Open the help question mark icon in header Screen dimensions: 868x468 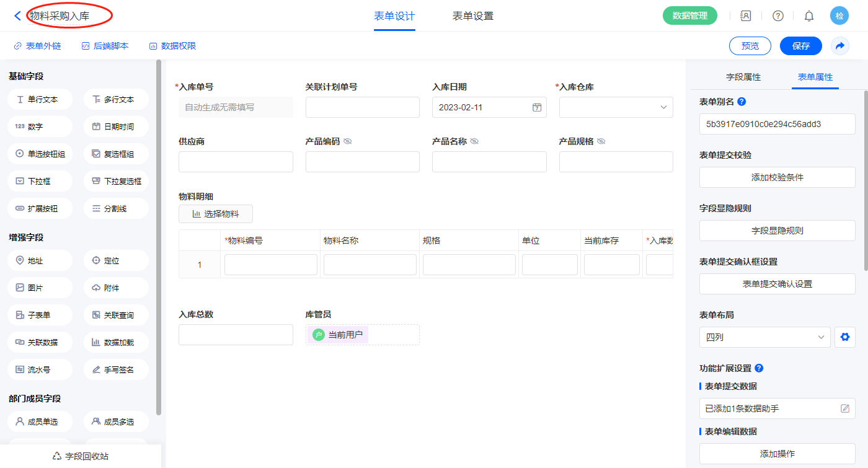(x=777, y=16)
